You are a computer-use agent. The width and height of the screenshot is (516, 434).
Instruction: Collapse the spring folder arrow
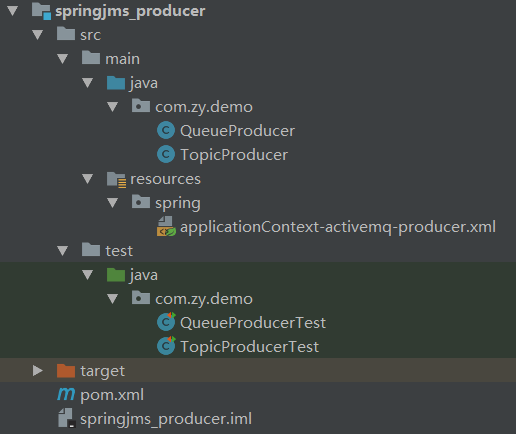pyautogui.click(x=113, y=203)
